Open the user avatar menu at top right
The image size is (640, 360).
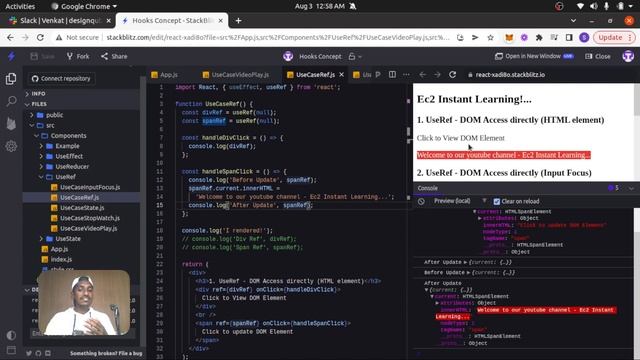pos(628,56)
